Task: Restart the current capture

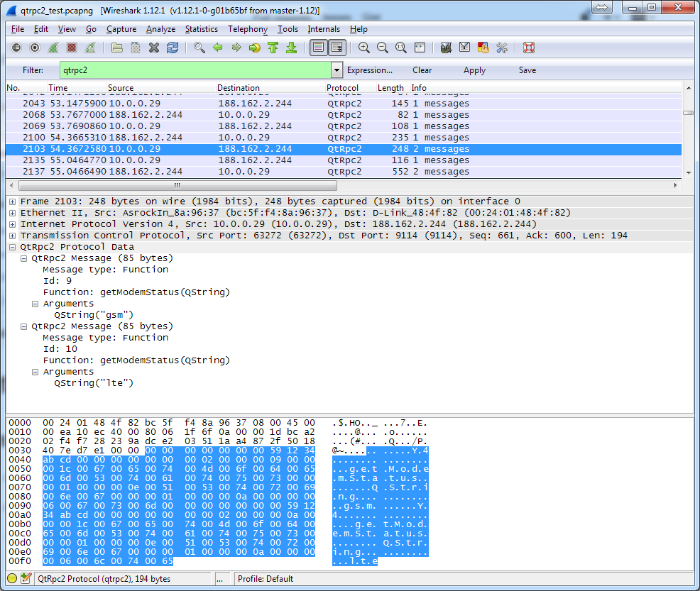Action: (89, 48)
